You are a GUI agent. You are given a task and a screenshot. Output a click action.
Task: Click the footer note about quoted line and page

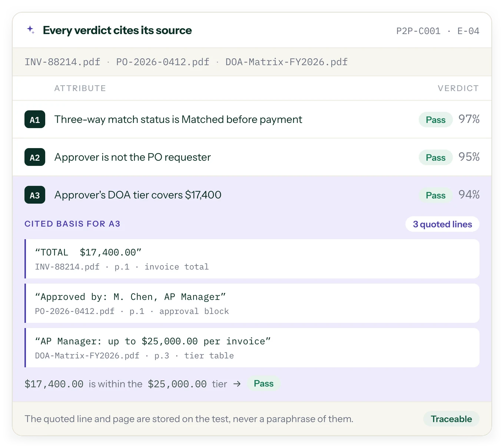pos(189,419)
